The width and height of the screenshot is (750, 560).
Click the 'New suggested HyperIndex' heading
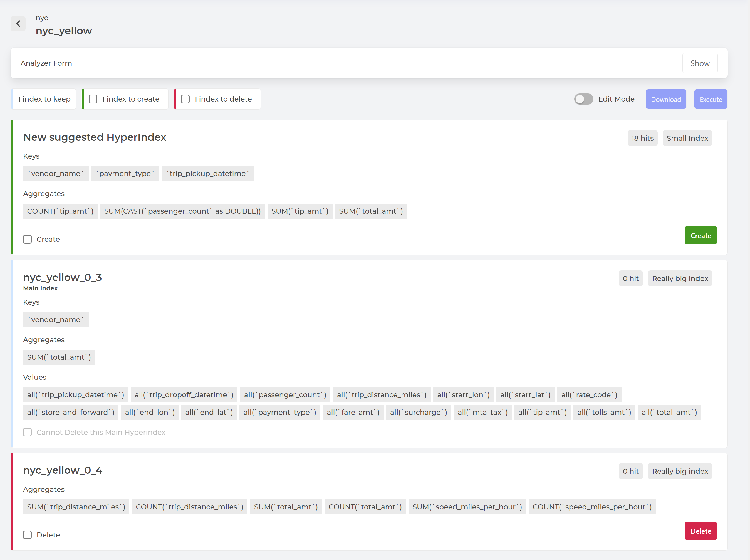tap(95, 137)
